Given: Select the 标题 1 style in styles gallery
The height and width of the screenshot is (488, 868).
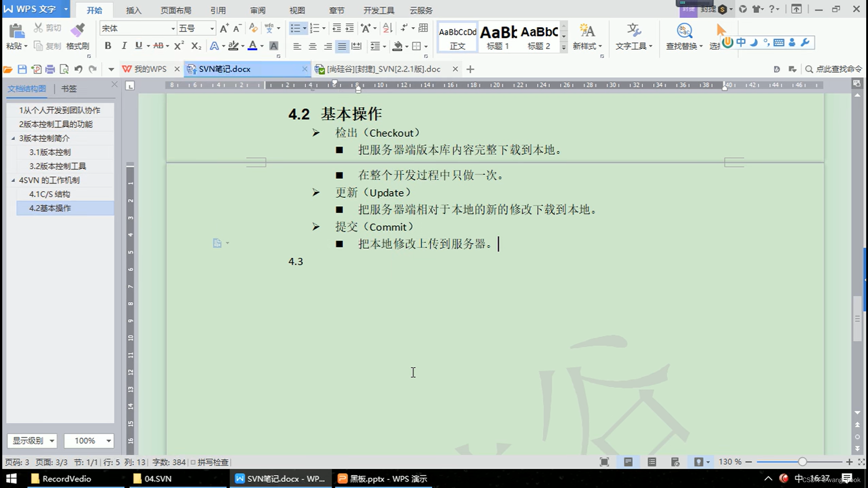Looking at the screenshot, I should coord(498,37).
